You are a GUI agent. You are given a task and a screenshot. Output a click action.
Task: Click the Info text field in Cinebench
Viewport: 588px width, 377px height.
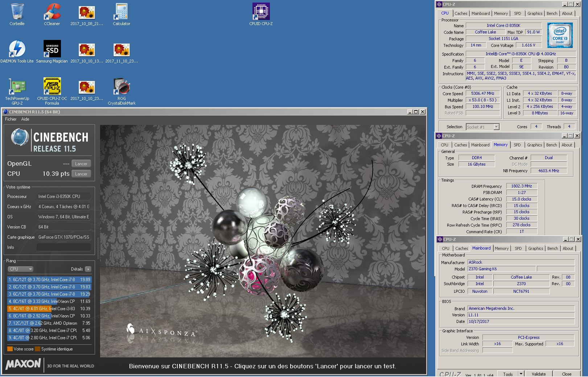click(63, 247)
